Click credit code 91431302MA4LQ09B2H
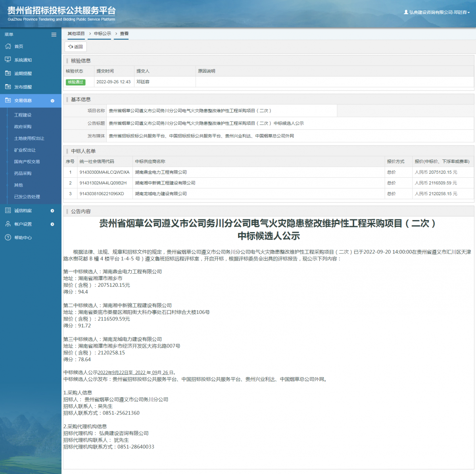 click(103, 183)
